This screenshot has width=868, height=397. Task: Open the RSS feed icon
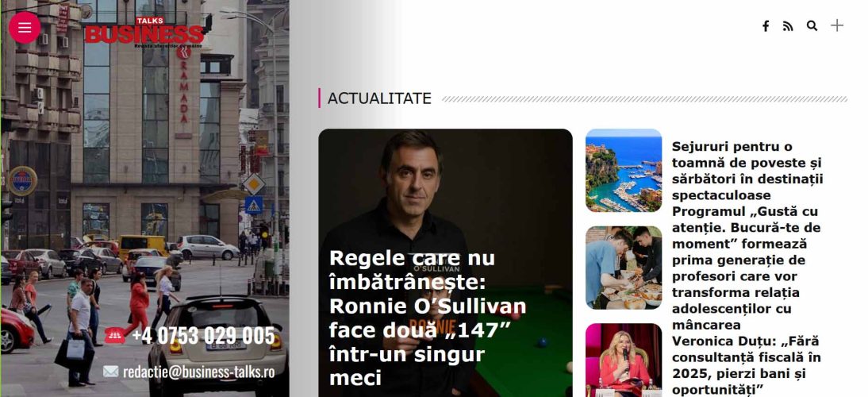[x=788, y=26]
